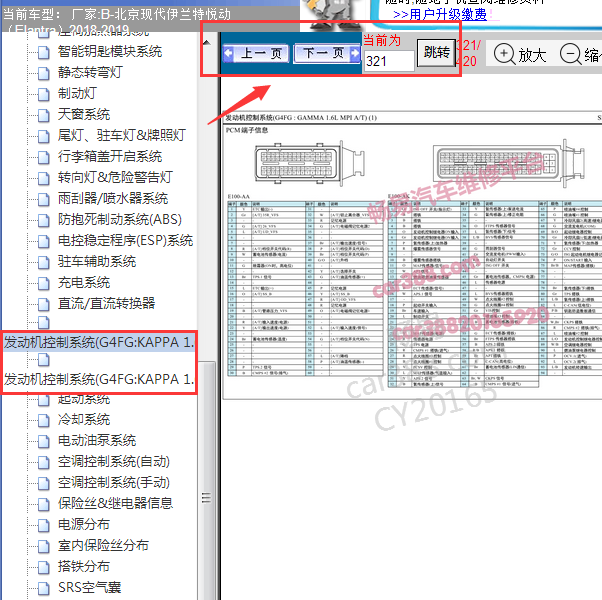Select 搭铁分布 entry
The width and height of the screenshot is (602, 600).
[84, 567]
